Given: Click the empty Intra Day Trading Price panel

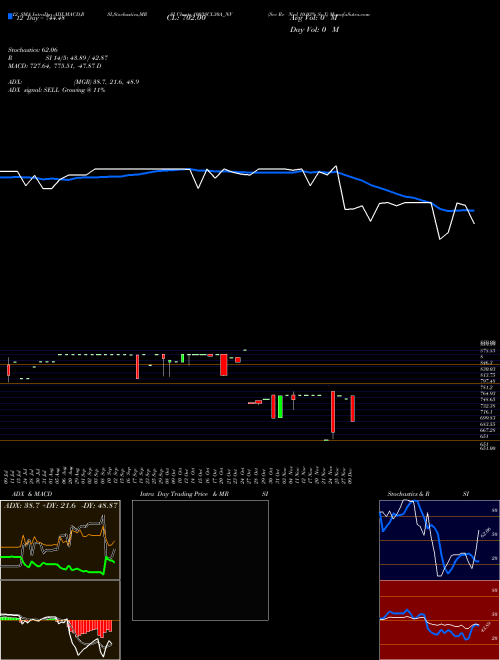Looking at the screenshot, I should click(x=200, y=560).
